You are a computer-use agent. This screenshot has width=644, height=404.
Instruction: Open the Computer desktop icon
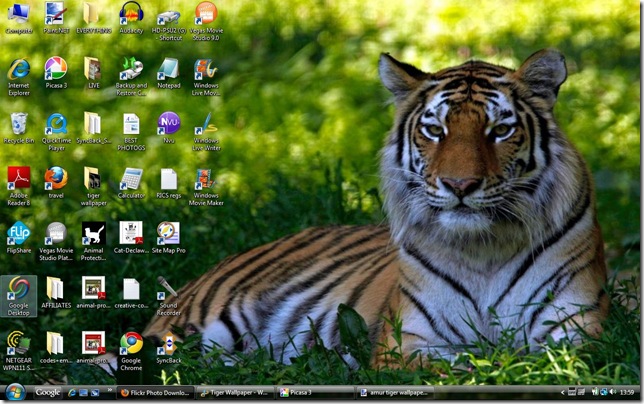tap(19, 18)
